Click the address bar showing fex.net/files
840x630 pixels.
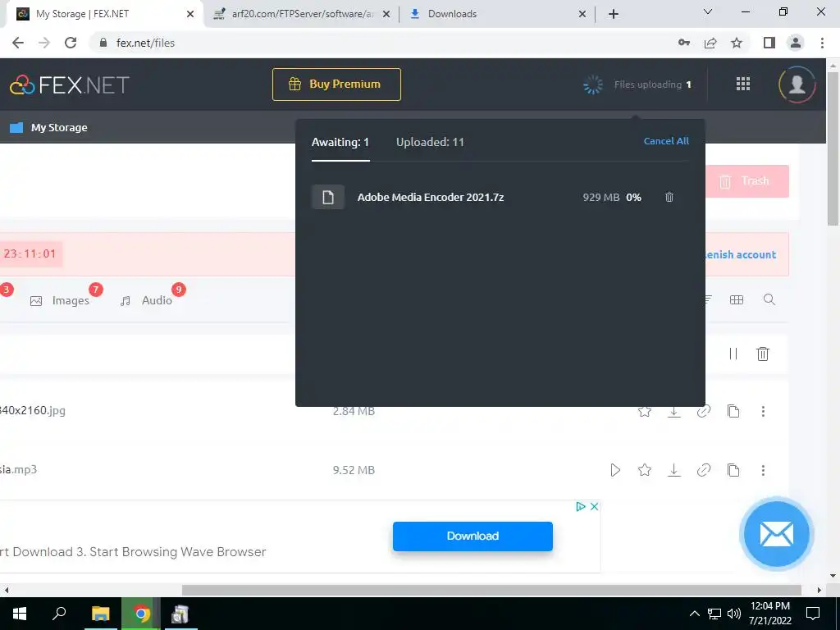click(146, 43)
